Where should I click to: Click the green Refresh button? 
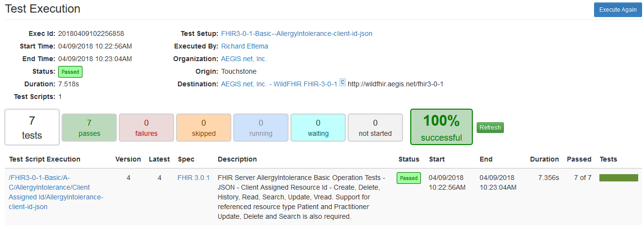coord(490,128)
